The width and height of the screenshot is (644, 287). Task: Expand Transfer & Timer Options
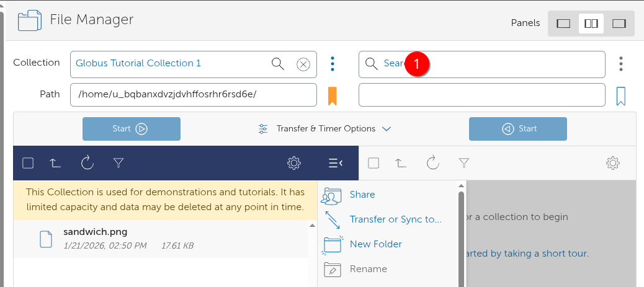coord(325,129)
